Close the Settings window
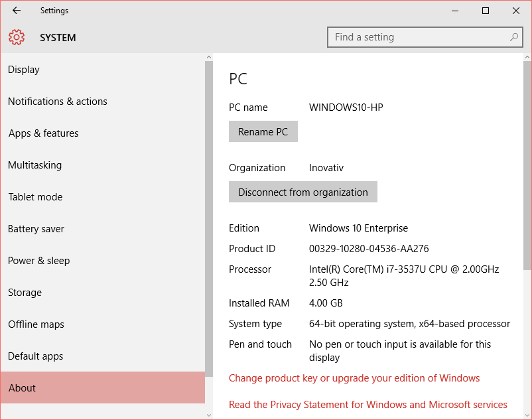532x420 pixels. (x=516, y=11)
